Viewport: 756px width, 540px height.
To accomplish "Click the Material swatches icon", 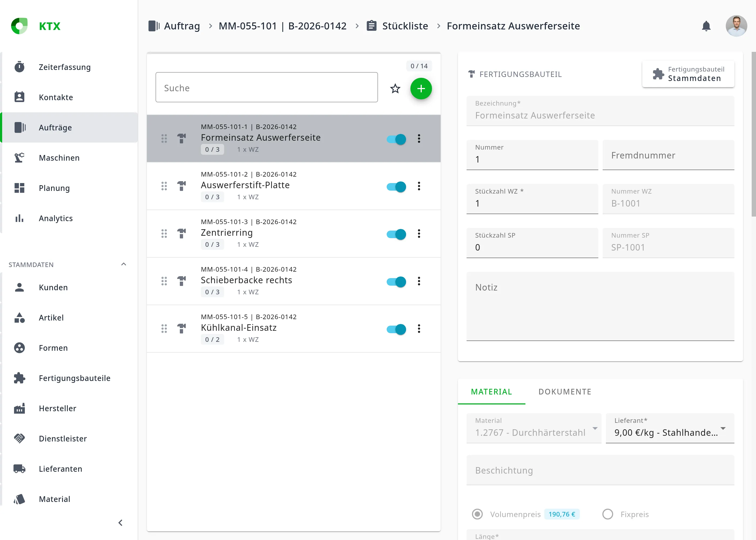I will (x=19, y=499).
